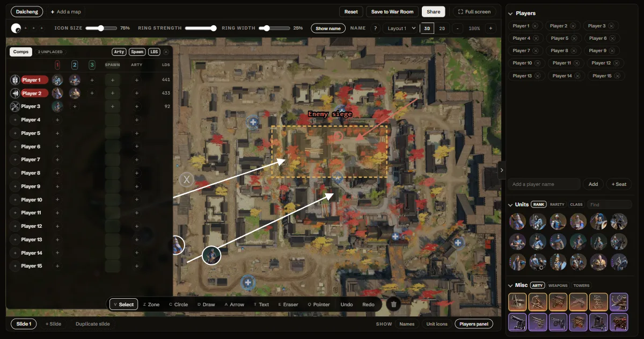Show the ARTY misc tab
Screen dimensions: 644x339
pyautogui.click(x=538, y=285)
